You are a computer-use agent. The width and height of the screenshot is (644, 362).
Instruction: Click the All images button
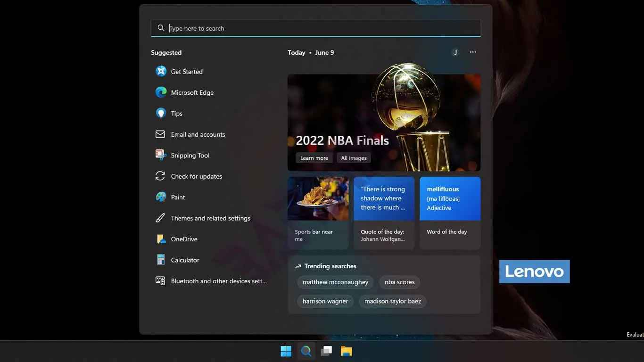[354, 158]
